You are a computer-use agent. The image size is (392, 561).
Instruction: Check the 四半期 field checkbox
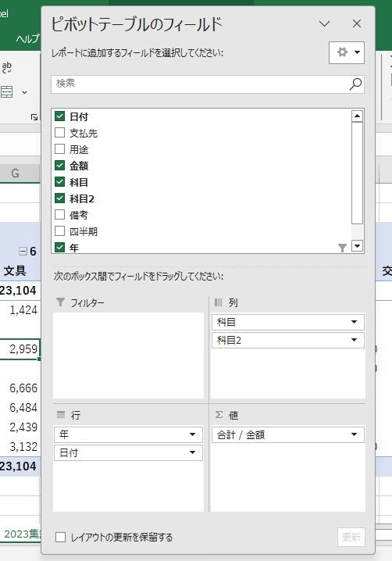pyautogui.click(x=59, y=231)
